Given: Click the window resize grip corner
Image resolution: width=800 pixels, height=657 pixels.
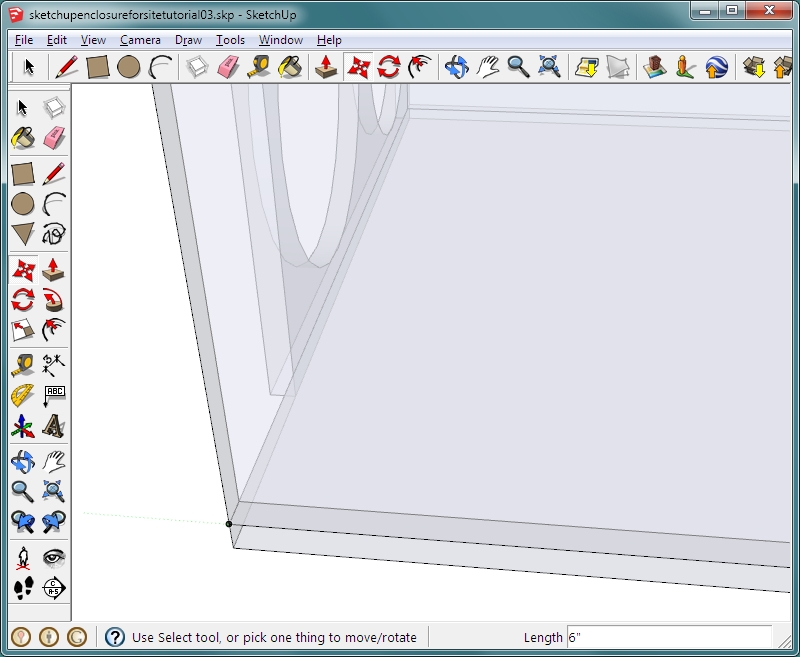Looking at the screenshot, I should (784, 640).
